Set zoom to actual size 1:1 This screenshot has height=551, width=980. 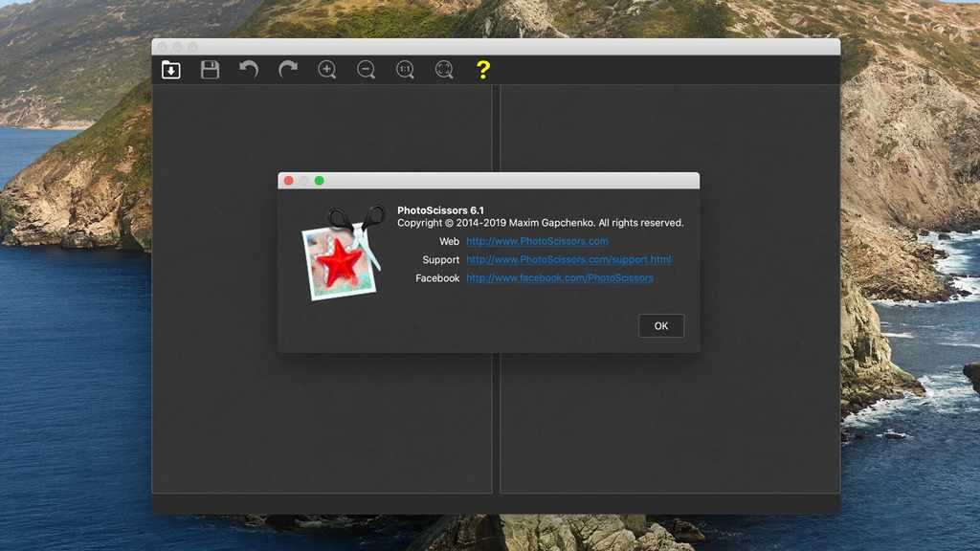405,69
